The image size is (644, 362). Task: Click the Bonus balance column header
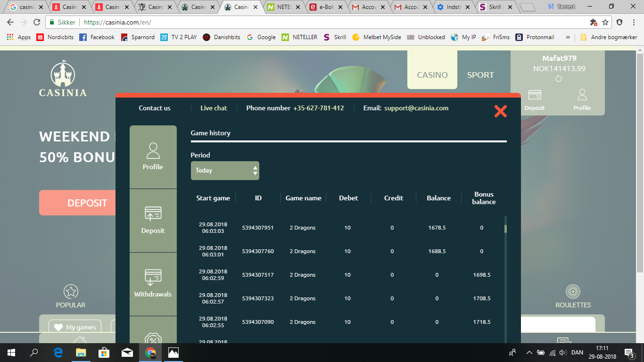[x=484, y=198]
